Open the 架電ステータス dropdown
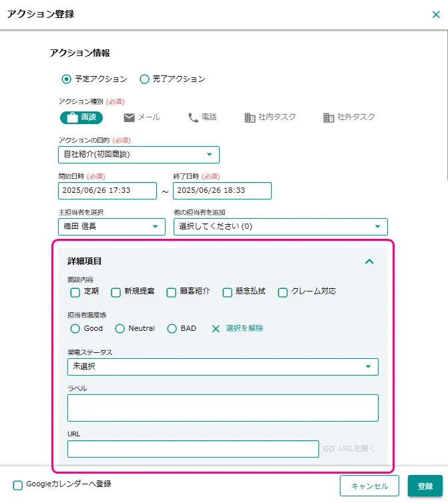The width and height of the screenshot is (448, 503). pyautogui.click(x=222, y=367)
